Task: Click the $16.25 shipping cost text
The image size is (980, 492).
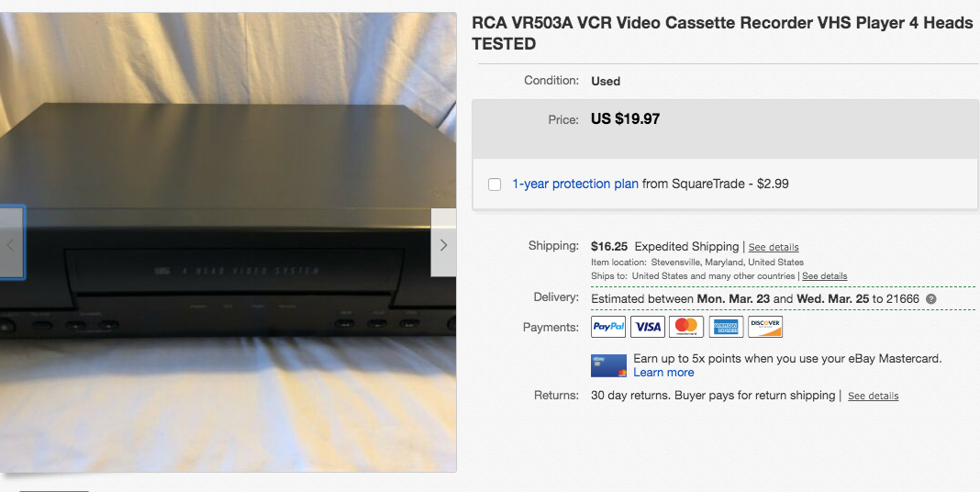Action: pyautogui.click(x=608, y=246)
